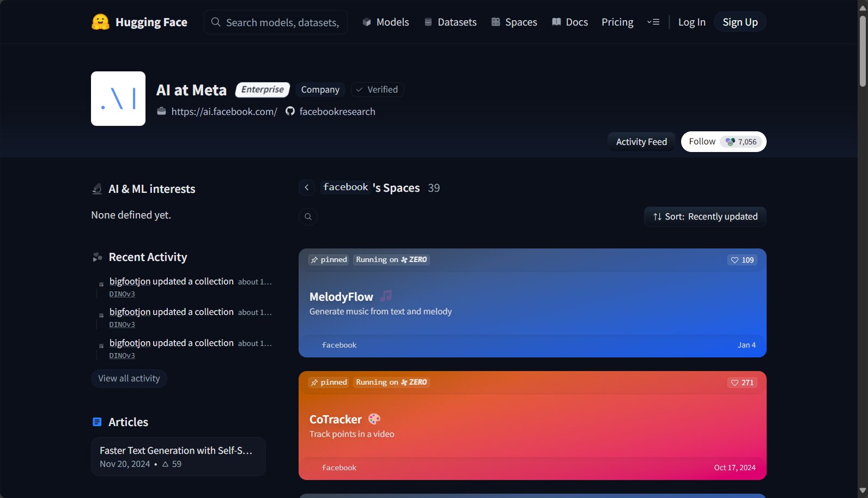Open the Pricing menu item
Viewport: 868px width, 498px height.
617,22
